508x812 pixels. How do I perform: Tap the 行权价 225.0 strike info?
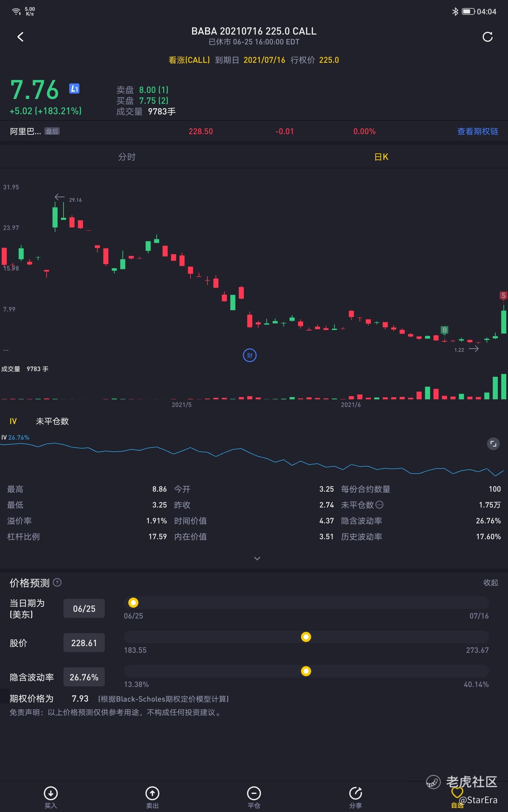point(314,60)
